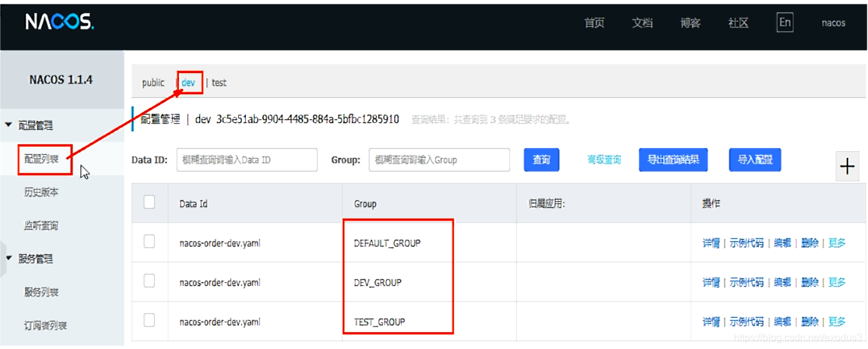Click the DEFAULT_GROUP cell text
The width and height of the screenshot is (868, 349).
pyautogui.click(x=387, y=243)
